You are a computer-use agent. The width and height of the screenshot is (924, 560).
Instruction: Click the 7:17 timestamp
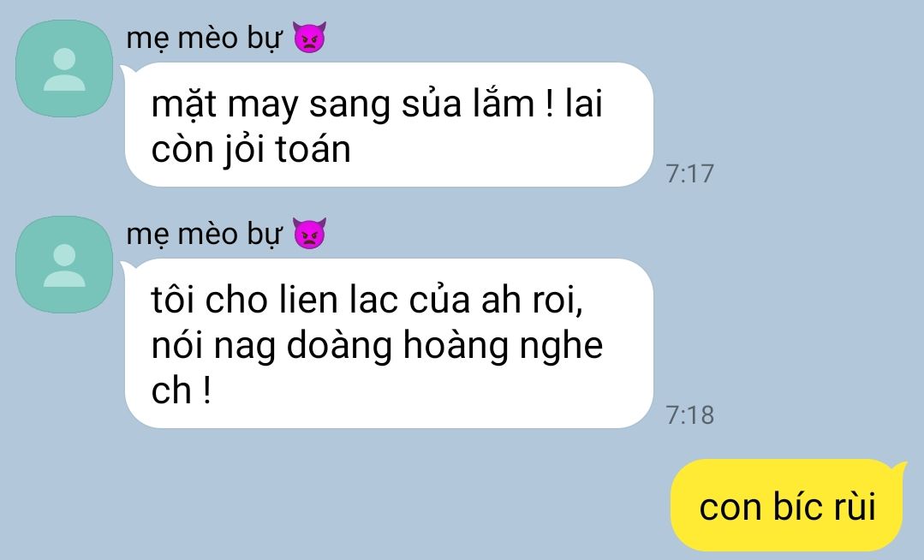(689, 173)
